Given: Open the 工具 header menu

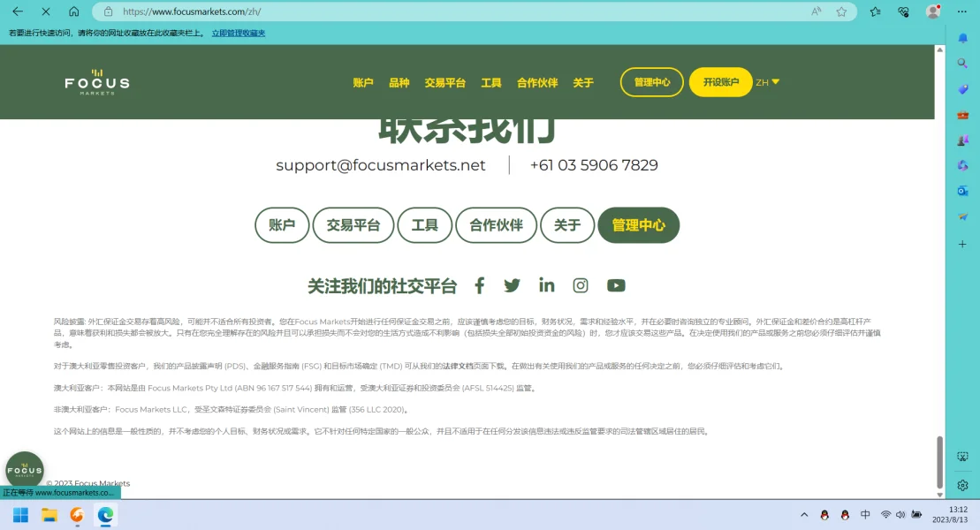Looking at the screenshot, I should (491, 82).
